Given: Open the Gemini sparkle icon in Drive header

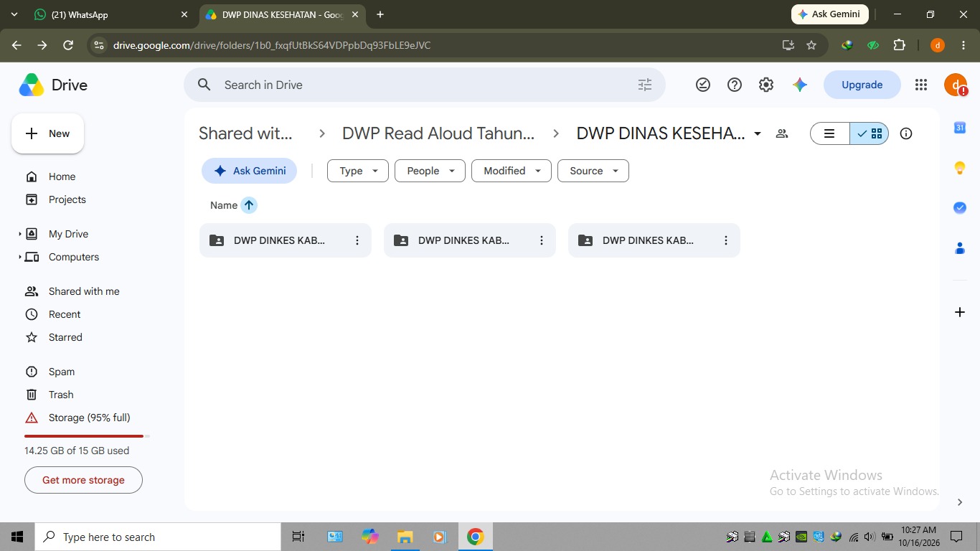Looking at the screenshot, I should tap(800, 85).
